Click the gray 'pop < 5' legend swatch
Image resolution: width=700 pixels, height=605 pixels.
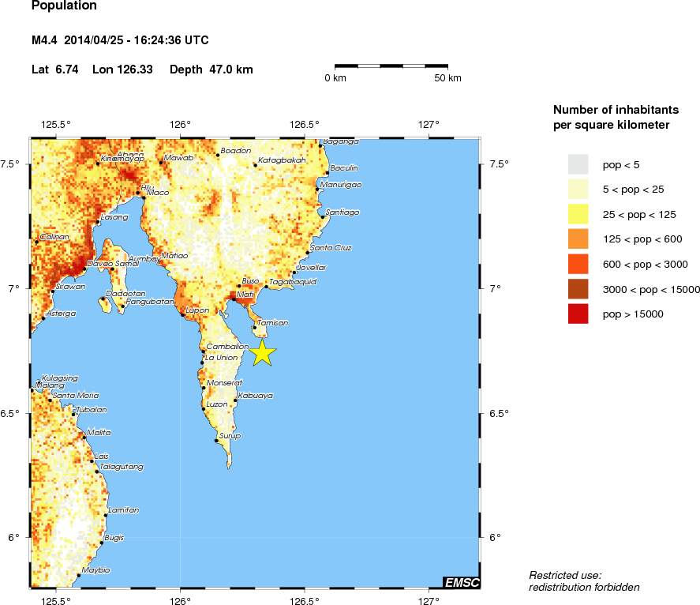click(x=578, y=163)
